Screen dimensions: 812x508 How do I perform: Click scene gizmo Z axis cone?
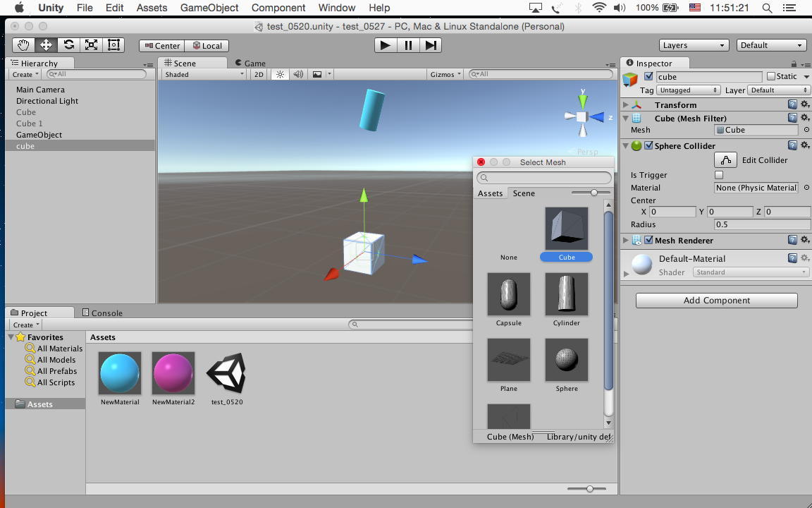(598, 117)
